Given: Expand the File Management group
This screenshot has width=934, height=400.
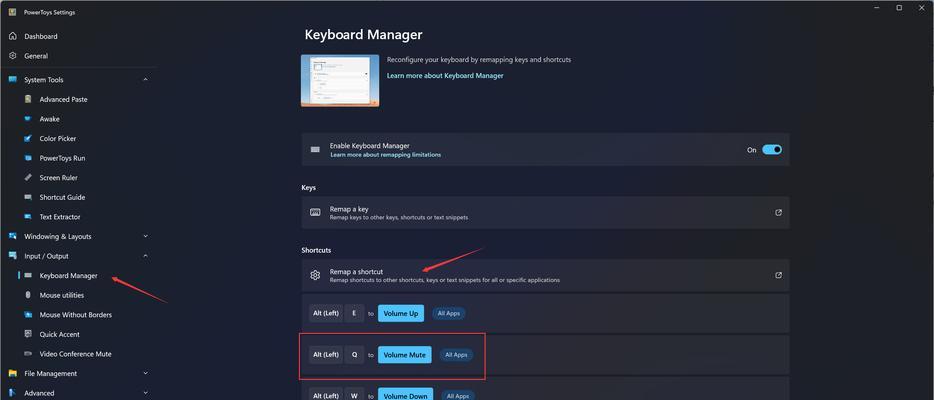Looking at the screenshot, I should 145,373.
